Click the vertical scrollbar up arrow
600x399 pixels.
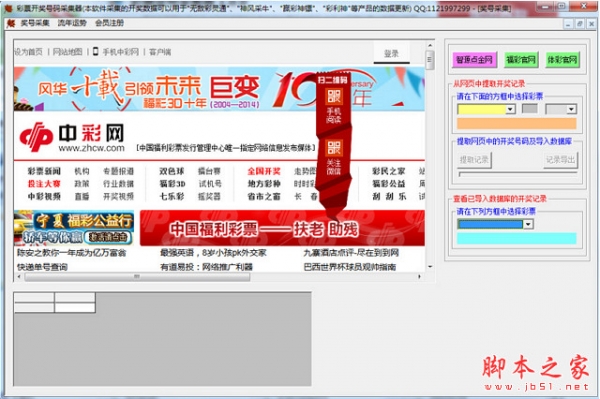(430, 46)
